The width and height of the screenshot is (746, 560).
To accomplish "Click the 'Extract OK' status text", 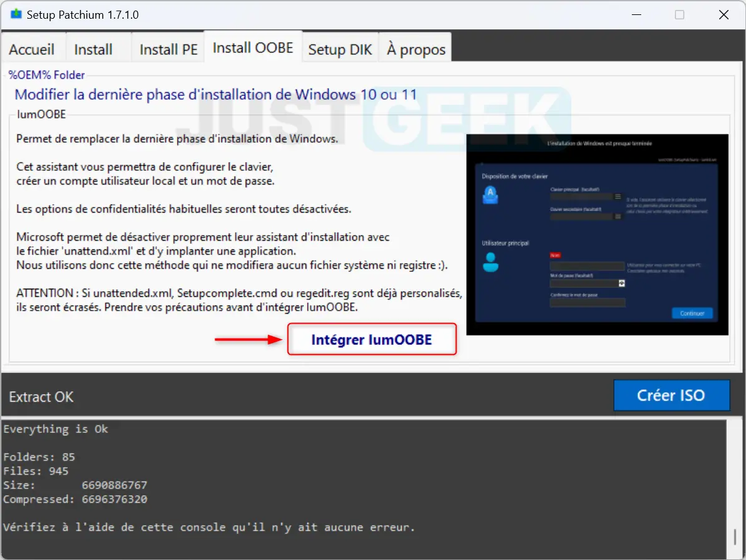I will 41,397.
